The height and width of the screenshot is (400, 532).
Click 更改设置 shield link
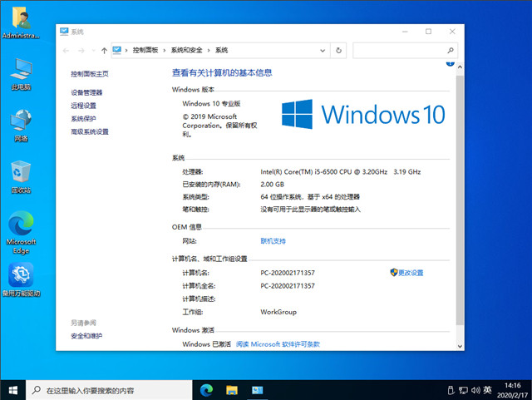click(406, 273)
